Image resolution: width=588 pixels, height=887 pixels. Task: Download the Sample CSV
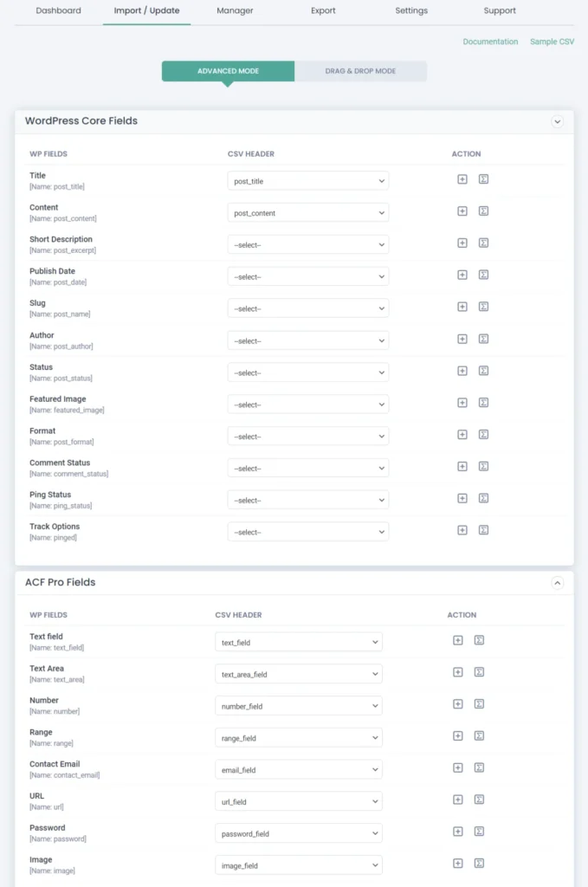pyautogui.click(x=552, y=41)
